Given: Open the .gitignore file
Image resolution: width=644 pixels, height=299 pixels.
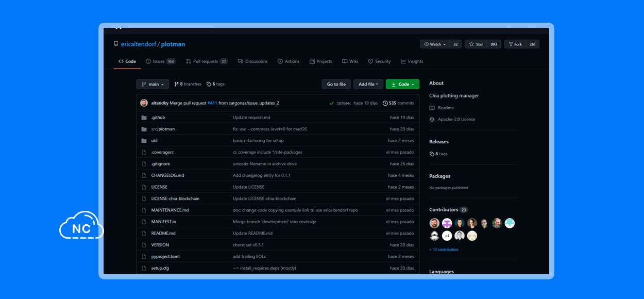Looking at the screenshot, I should point(160,164).
